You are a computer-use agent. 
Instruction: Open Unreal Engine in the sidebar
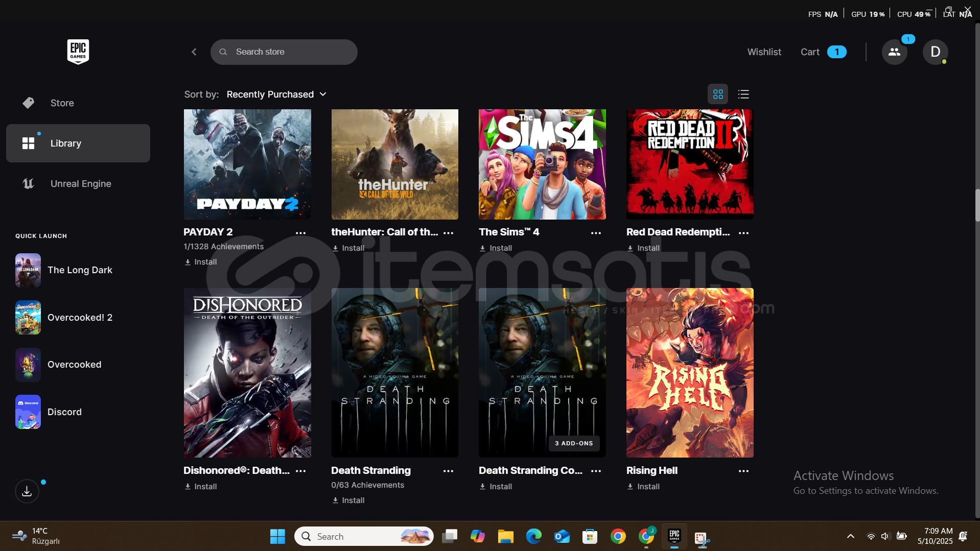click(x=78, y=184)
